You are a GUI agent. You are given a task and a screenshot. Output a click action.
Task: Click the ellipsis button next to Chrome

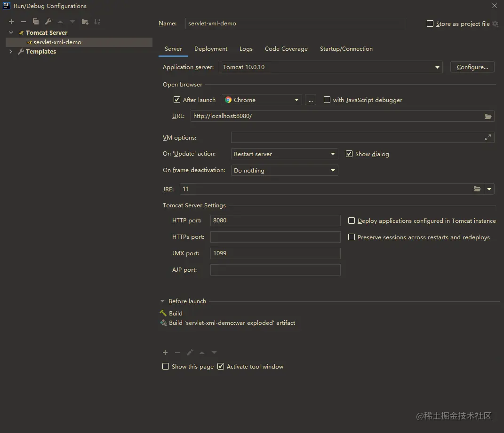point(311,100)
